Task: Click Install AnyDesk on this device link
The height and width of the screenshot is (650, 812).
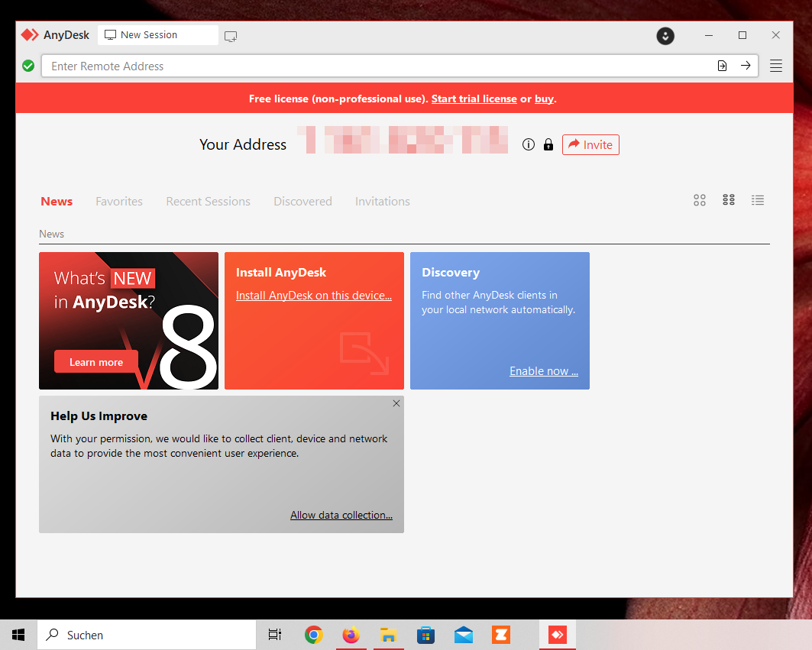Action: coord(314,296)
